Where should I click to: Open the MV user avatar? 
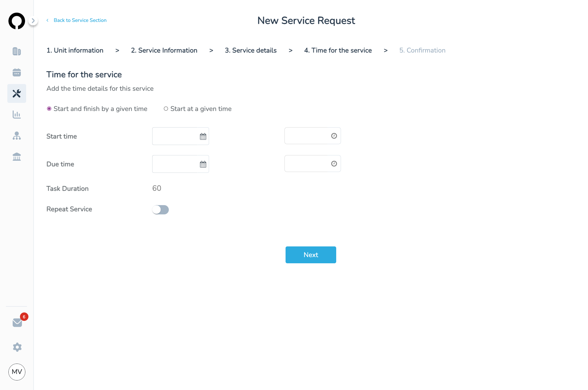17,372
